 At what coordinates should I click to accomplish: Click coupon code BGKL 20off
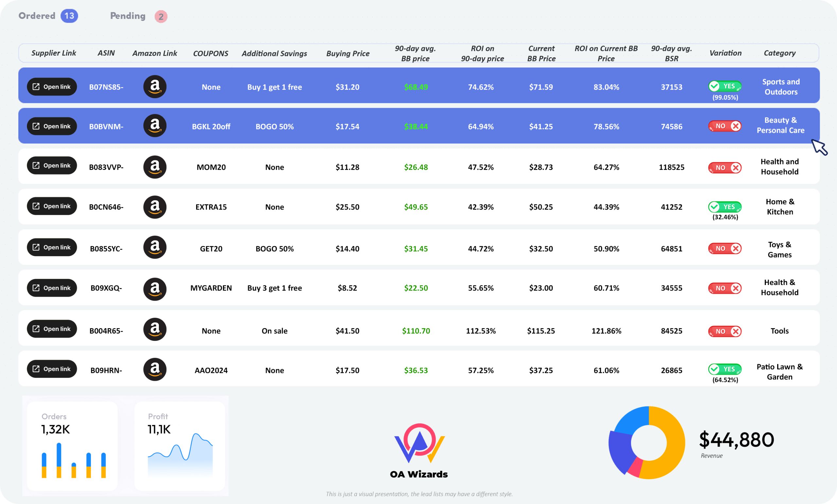coord(211,127)
